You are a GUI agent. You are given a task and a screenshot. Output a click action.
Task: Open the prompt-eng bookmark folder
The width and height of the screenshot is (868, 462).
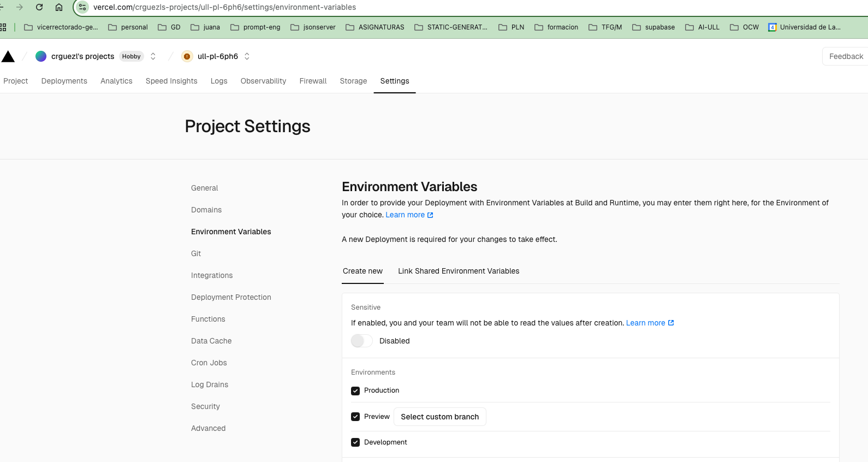[x=255, y=27]
